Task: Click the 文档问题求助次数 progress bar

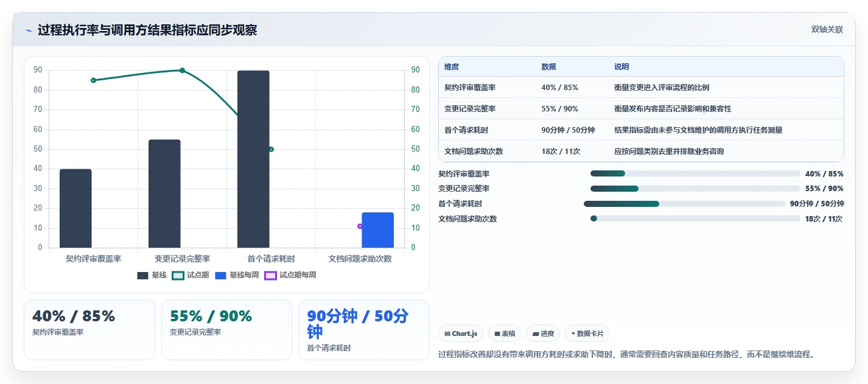Action: tap(695, 219)
